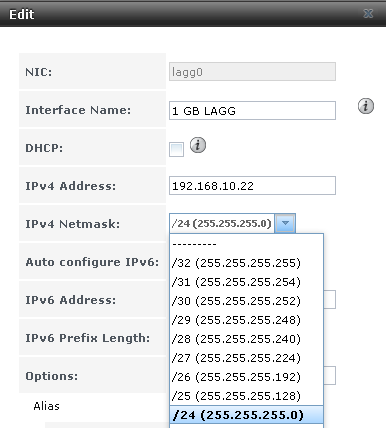
Task: Click the IPv4 Address input field
Action: click(252, 186)
